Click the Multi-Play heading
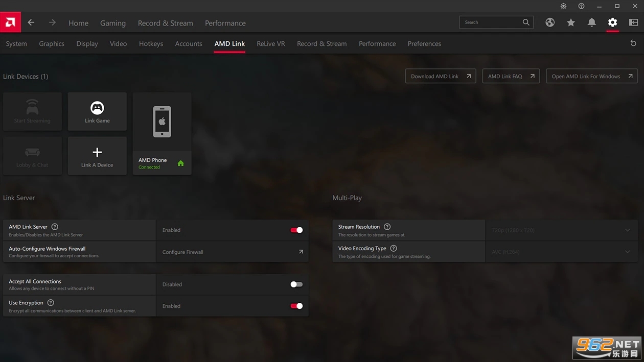This screenshot has height=362, width=644. (x=347, y=198)
